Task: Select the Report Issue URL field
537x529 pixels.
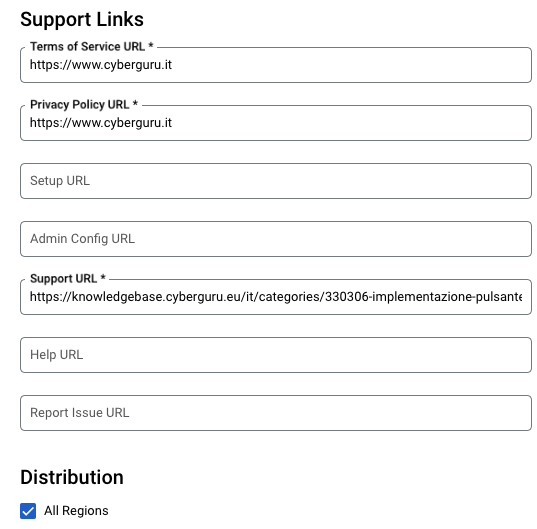Action: pyautogui.click(x=276, y=413)
